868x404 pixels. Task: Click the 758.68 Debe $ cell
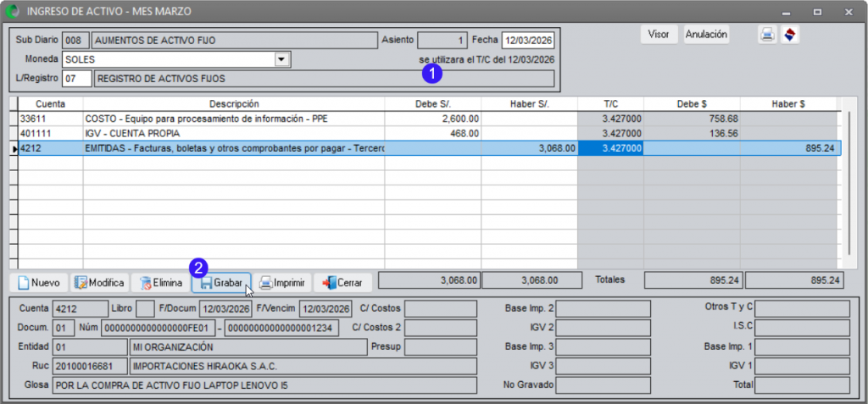click(x=692, y=119)
